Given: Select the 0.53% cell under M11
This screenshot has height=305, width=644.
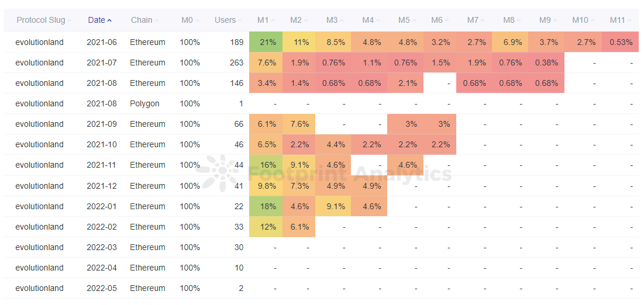Looking at the screenshot, I should pos(621,42).
